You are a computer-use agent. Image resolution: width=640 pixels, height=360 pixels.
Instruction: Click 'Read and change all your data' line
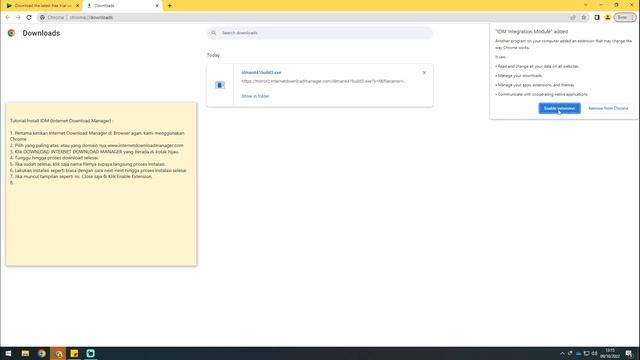[537, 66]
